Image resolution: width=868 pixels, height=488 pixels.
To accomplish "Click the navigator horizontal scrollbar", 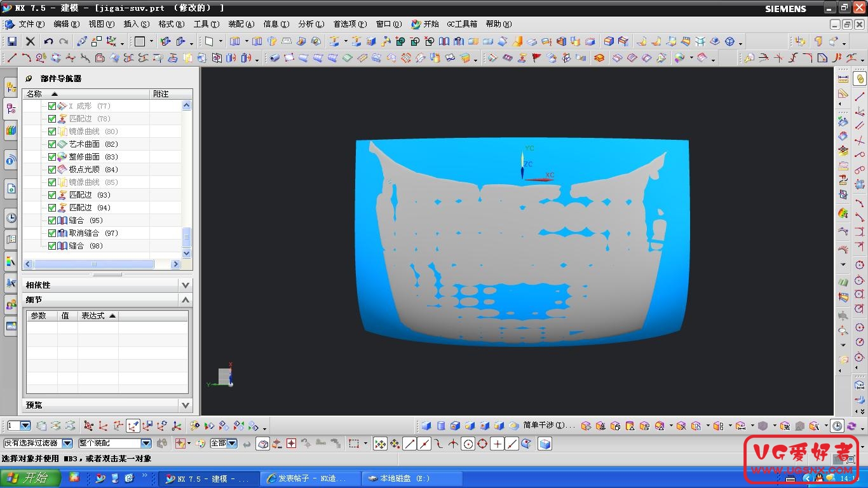I will coord(94,264).
